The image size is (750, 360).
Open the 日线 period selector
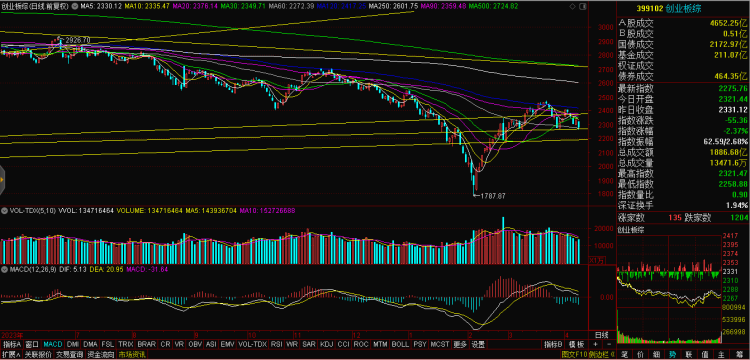[x=602, y=335]
